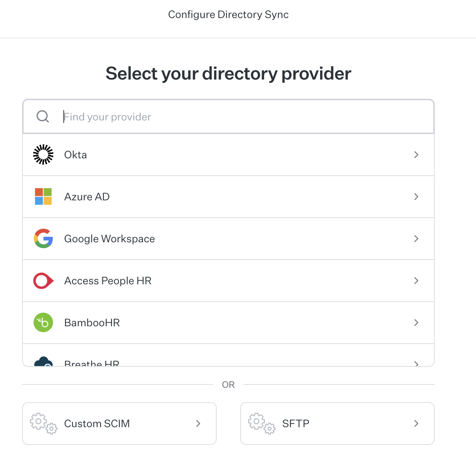This screenshot has width=476, height=464.
Task: Open Custom SCIM via its chevron arrow
Action: [198, 423]
